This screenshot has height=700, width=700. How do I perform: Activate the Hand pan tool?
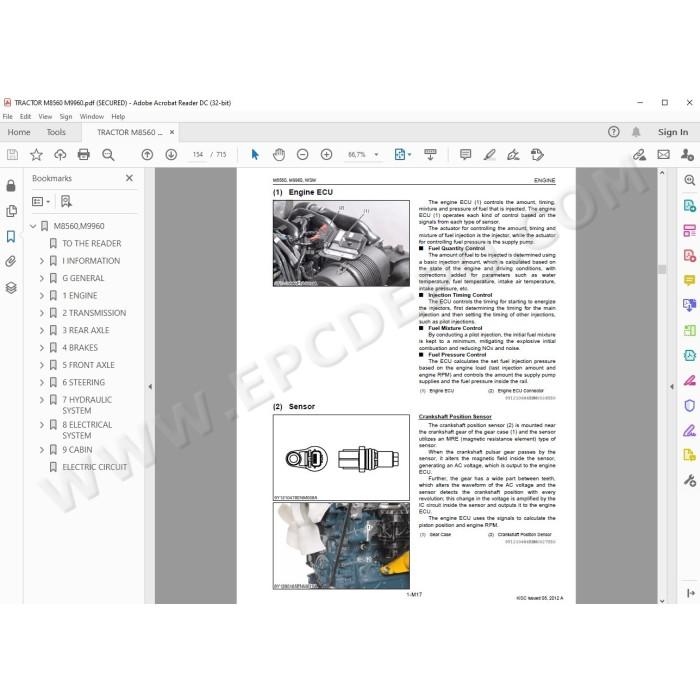click(279, 154)
